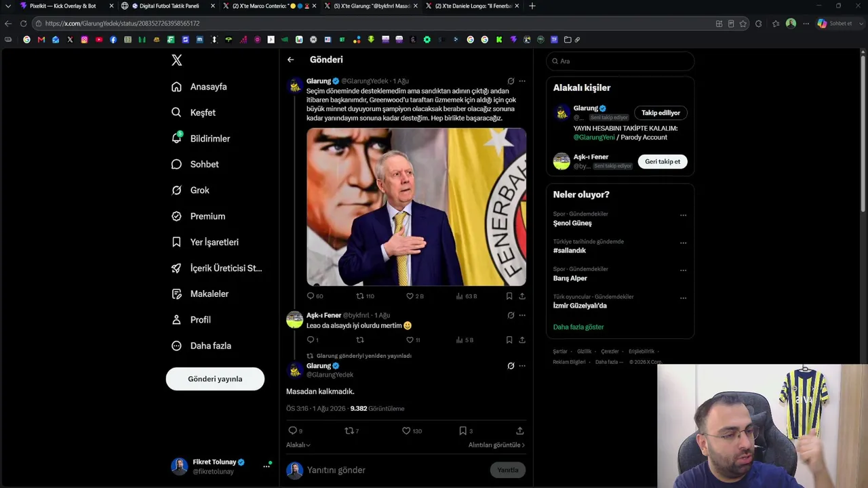This screenshot has width=868, height=488.
Task: Open Yer İşaretleri bookmarks
Action: pyautogui.click(x=205, y=242)
